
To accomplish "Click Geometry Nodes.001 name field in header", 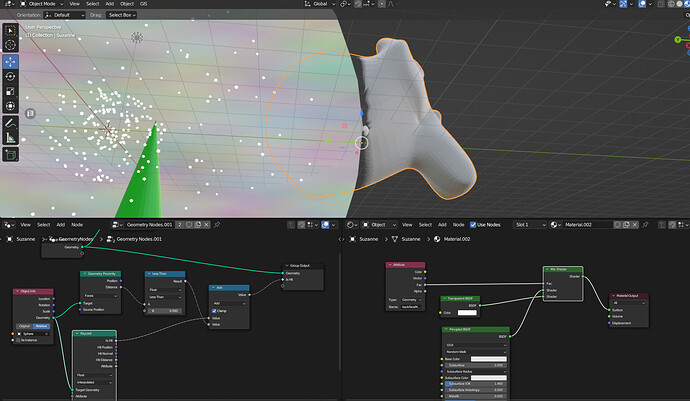I will [150, 224].
